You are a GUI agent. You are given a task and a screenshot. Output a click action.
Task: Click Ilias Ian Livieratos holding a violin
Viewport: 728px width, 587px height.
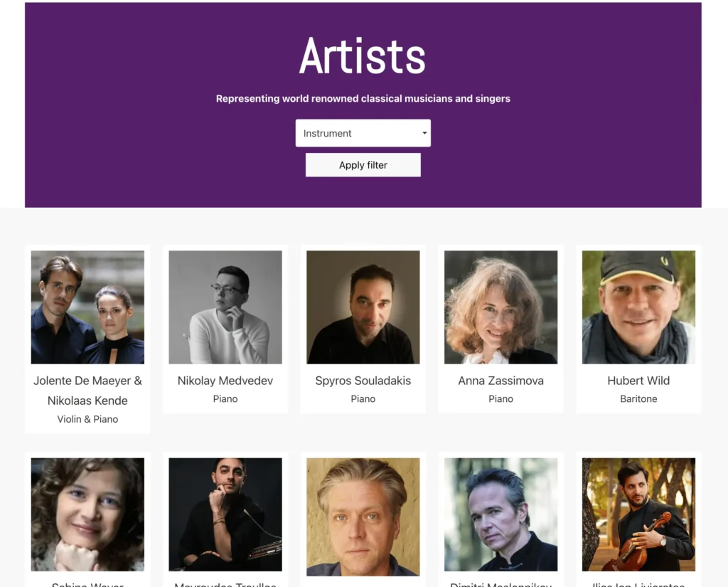pyautogui.click(x=638, y=514)
